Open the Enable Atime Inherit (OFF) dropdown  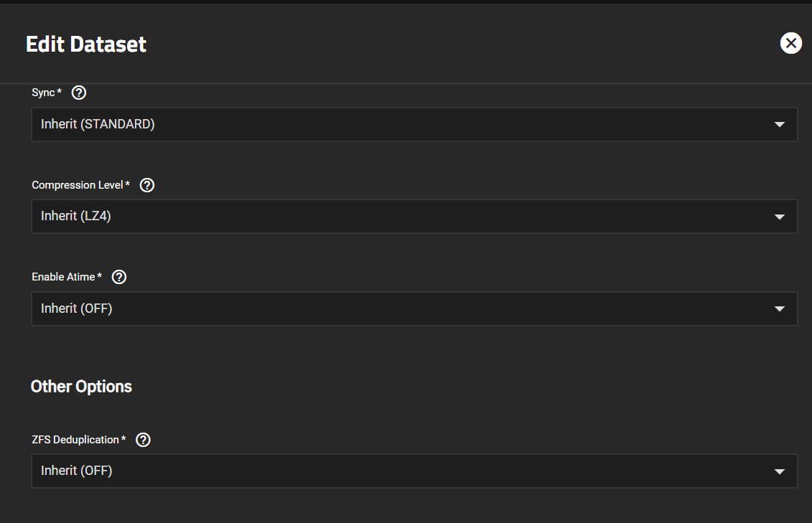(x=414, y=308)
